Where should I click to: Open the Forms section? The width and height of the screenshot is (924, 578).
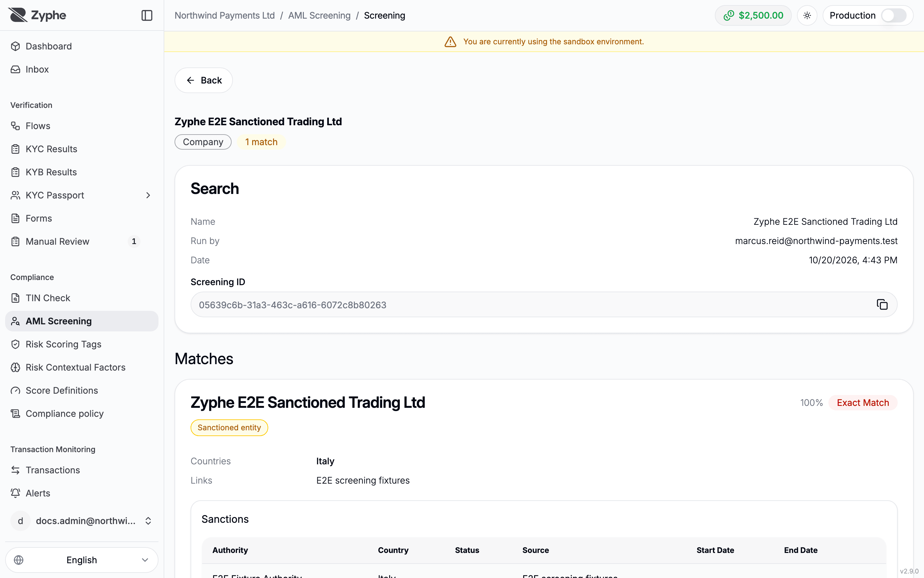tap(82, 218)
